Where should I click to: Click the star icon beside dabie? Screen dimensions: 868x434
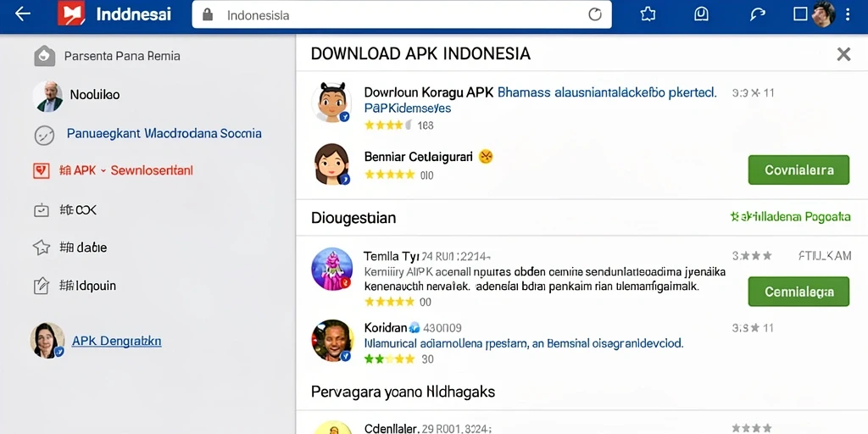tap(42, 248)
